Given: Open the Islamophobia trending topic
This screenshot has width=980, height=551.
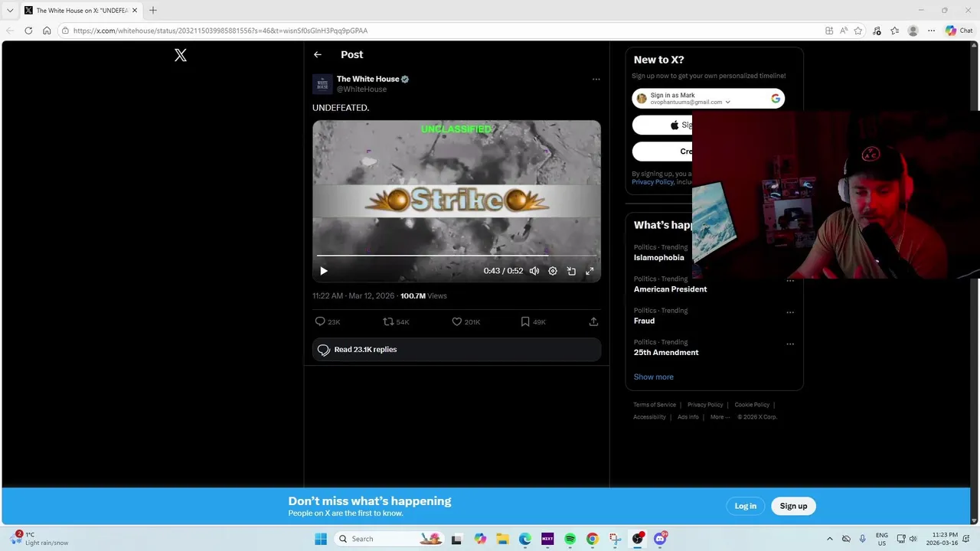Looking at the screenshot, I should (659, 258).
